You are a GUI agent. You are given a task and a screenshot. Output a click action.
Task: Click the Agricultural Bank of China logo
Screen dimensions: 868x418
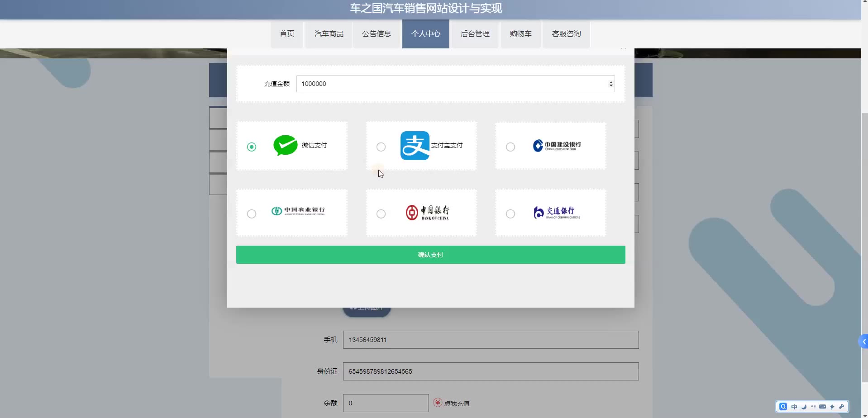298,211
